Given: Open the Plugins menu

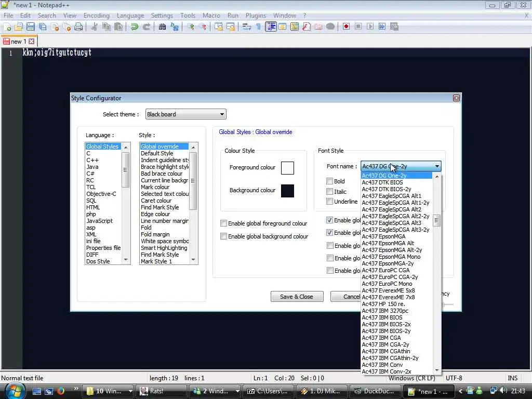Looking at the screenshot, I should (x=256, y=16).
